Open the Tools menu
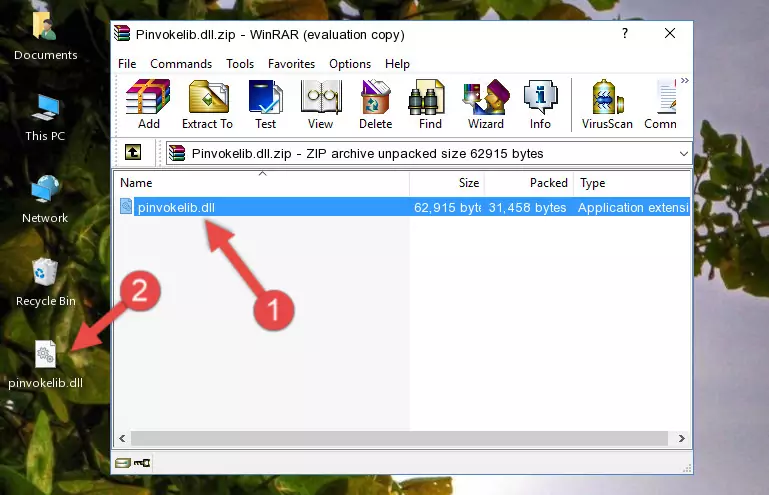769x495 pixels. [240, 64]
